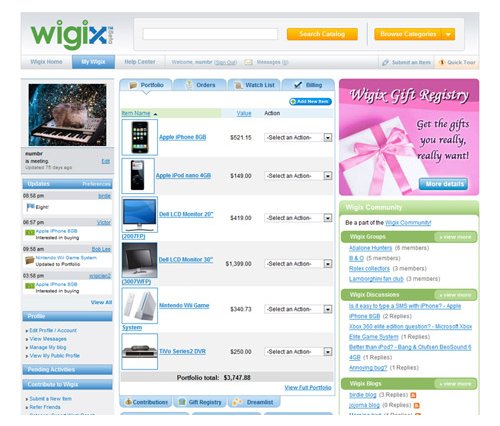Open the action dropdown for Dell Monitor 30"
Screen dimensions: 500x426
[298, 264]
